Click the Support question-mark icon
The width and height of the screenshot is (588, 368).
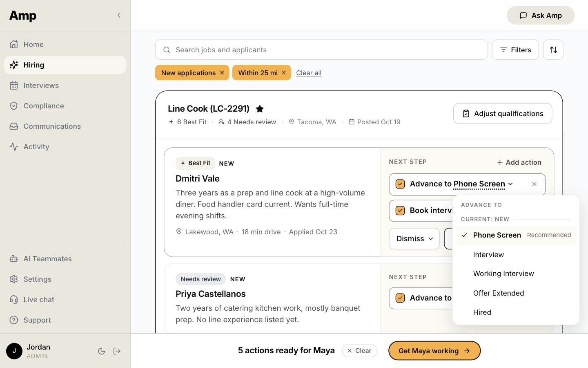(14, 320)
